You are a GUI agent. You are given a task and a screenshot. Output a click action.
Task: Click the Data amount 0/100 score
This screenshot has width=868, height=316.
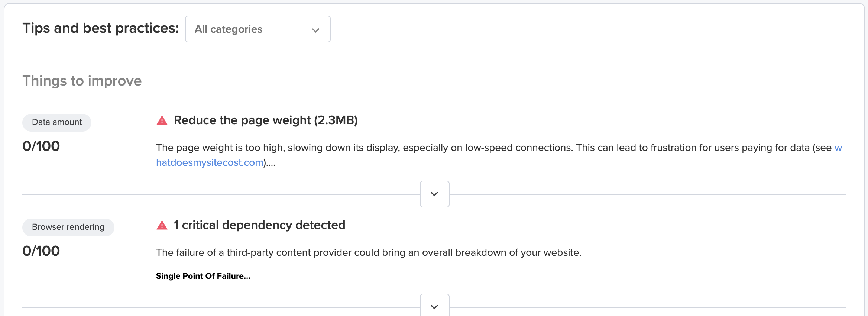41,146
